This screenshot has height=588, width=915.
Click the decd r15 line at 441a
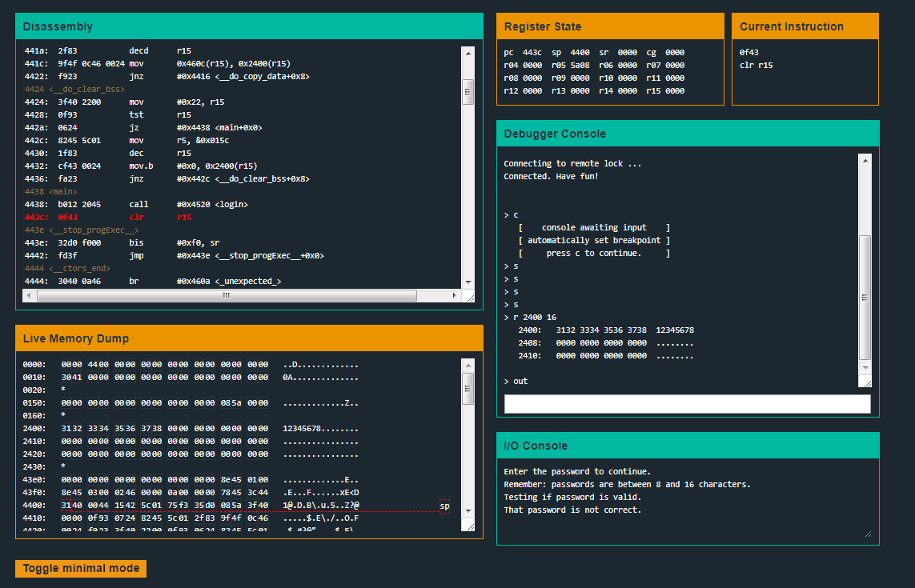[x=108, y=50]
